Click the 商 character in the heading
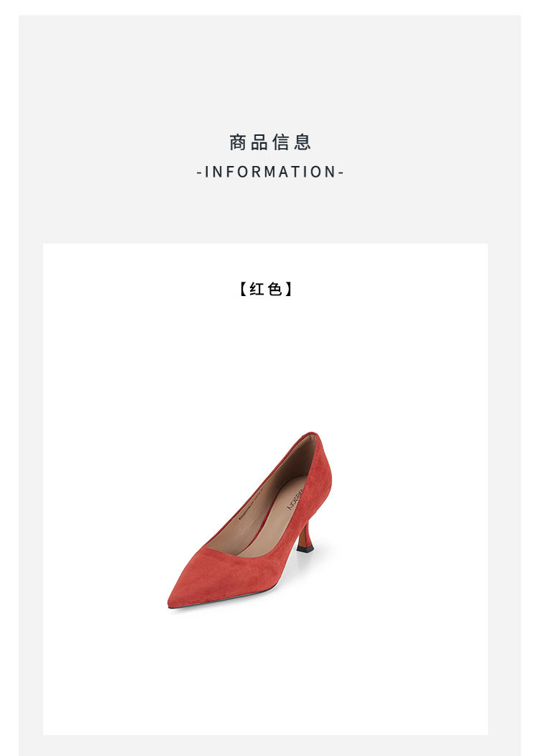The width and height of the screenshot is (539, 756). coord(238,142)
